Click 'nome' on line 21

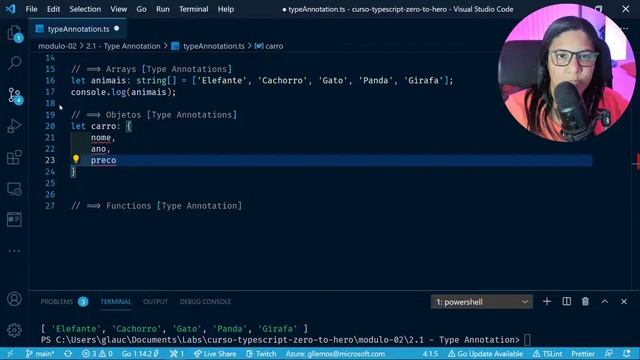click(101, 138)
